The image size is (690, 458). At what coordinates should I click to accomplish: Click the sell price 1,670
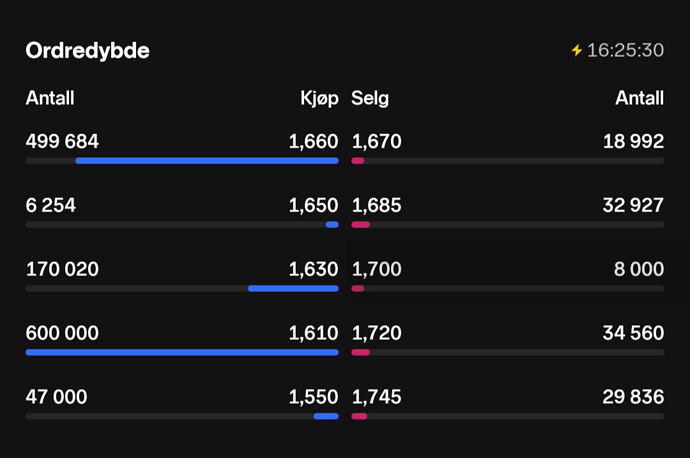pyautogui.click(x=376, y=142)
